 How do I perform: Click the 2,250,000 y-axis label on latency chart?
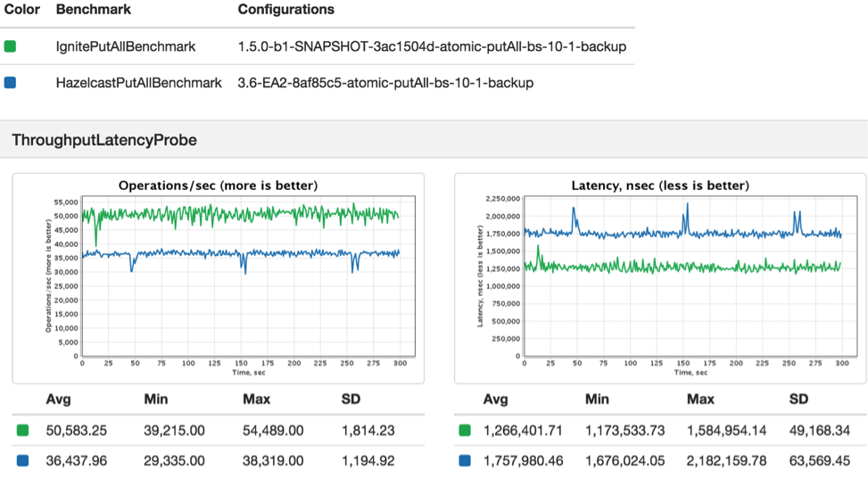coord(502,199)
